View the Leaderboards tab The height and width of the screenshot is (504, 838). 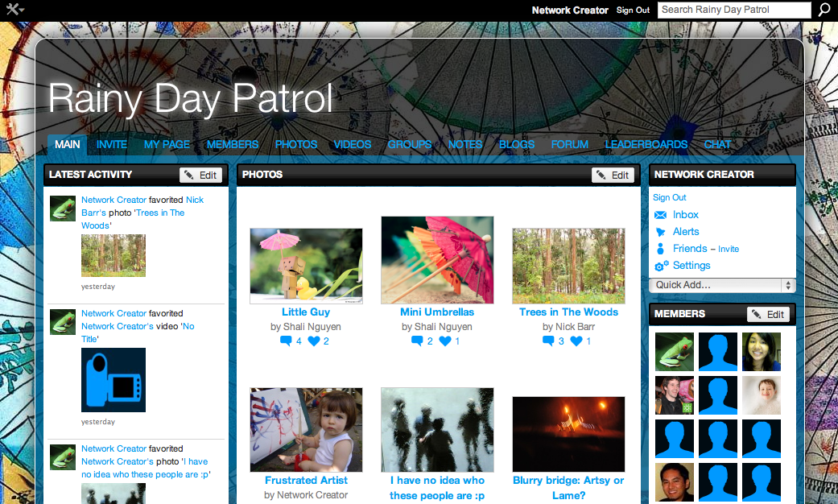[x=646, y=144]
